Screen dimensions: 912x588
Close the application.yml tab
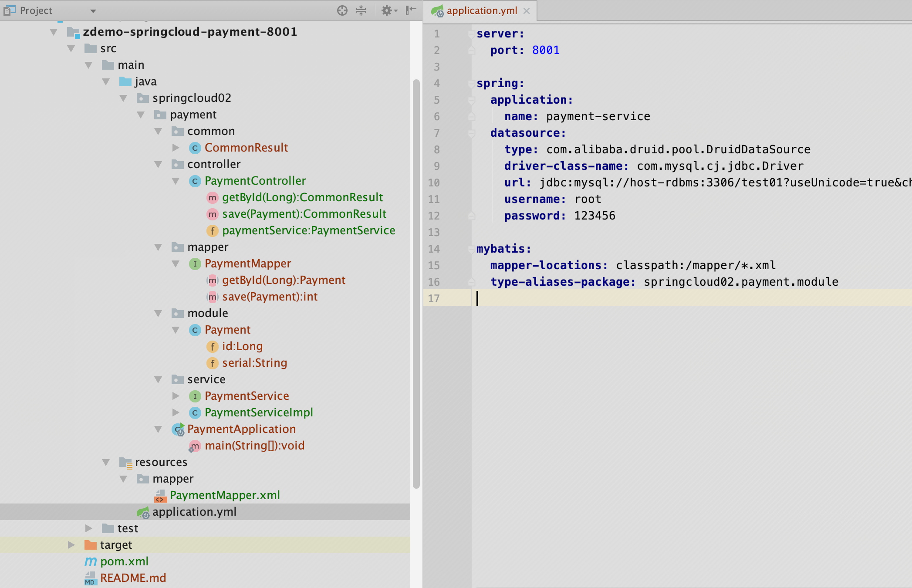[527, 11]
